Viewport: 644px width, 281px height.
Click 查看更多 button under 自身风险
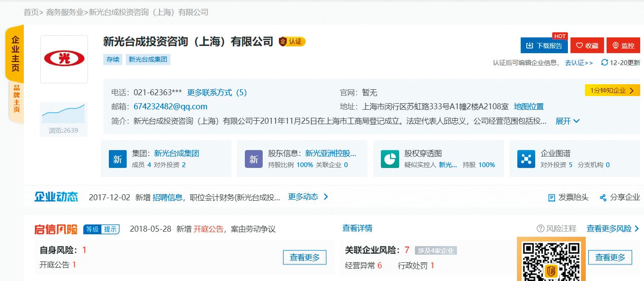pos(305,257)
